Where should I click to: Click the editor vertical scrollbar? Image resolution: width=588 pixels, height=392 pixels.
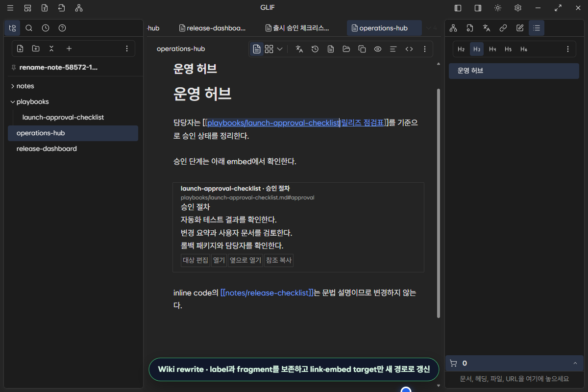pyautogui.click(x=438, y=203)
